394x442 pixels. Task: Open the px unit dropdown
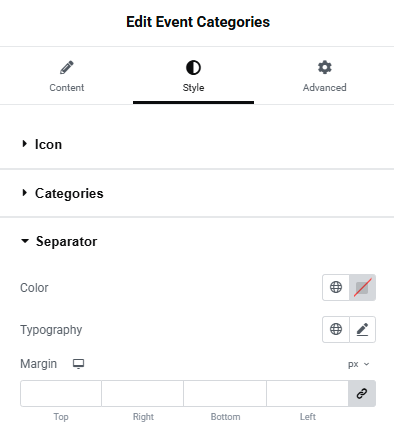(359, 364)
